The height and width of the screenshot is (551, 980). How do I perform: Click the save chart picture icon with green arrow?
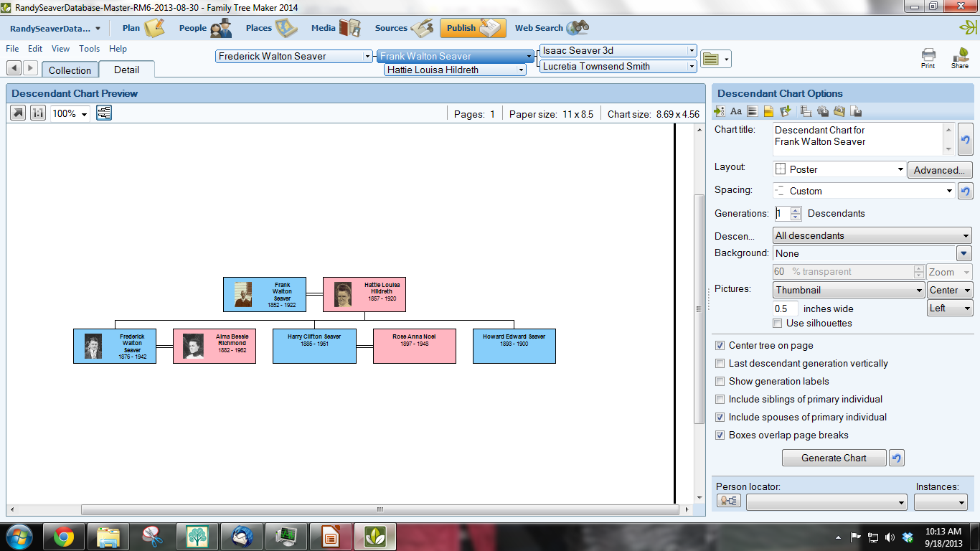pos(785,111)
